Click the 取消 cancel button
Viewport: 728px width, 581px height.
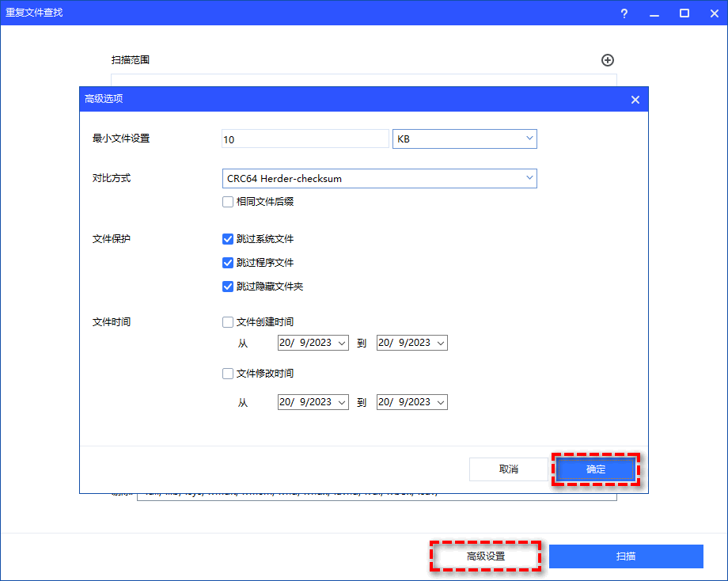[510, 469]
